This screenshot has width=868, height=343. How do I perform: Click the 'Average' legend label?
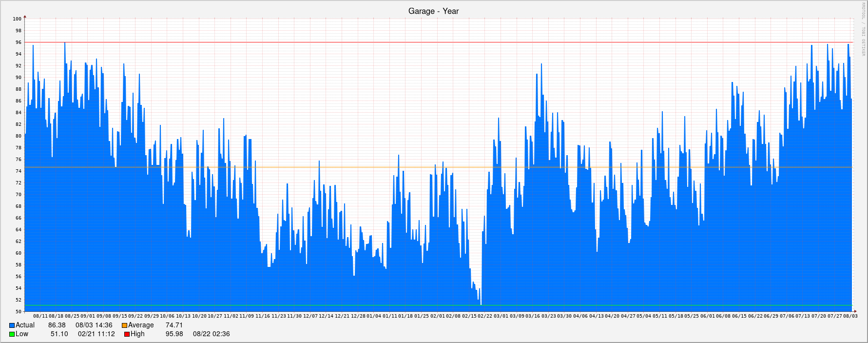(141, 325)
